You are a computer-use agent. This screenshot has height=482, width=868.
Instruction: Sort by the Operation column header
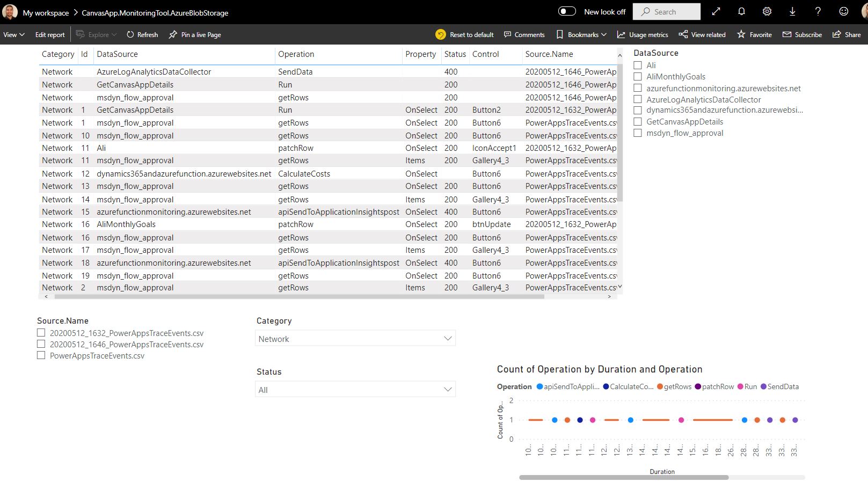(x=296, y=54)
